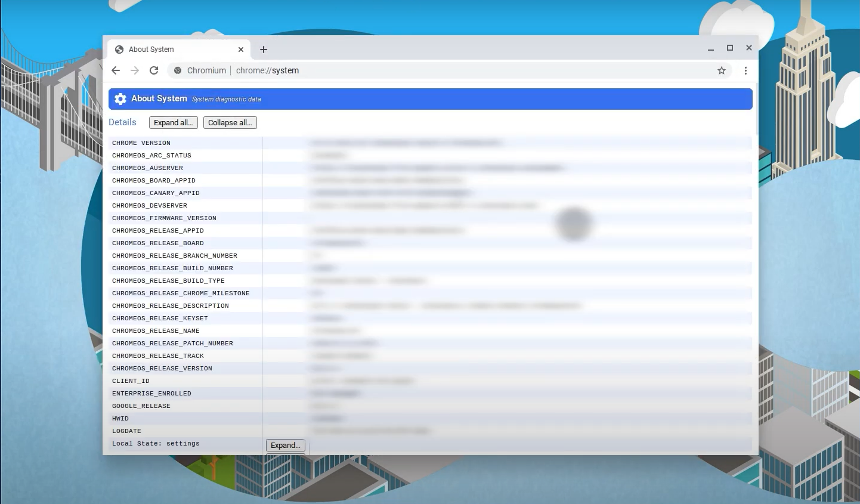Click System diagnostic data subtitle
Image resolution: width=860 pixels, height=504 pixels.
227,100
